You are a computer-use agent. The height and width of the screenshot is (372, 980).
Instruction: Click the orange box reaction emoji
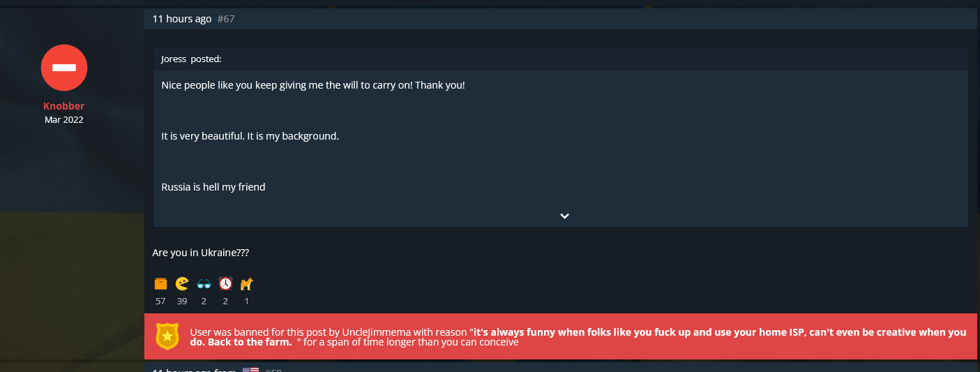[160, 283]
